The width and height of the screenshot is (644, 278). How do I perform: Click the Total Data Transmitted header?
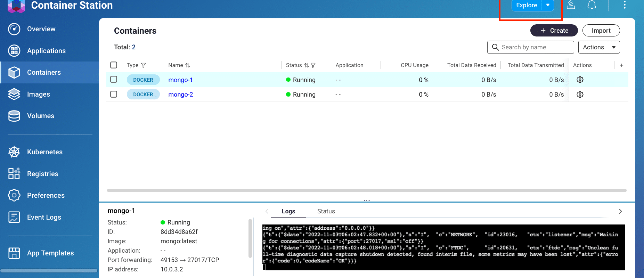tap(536, 65)
